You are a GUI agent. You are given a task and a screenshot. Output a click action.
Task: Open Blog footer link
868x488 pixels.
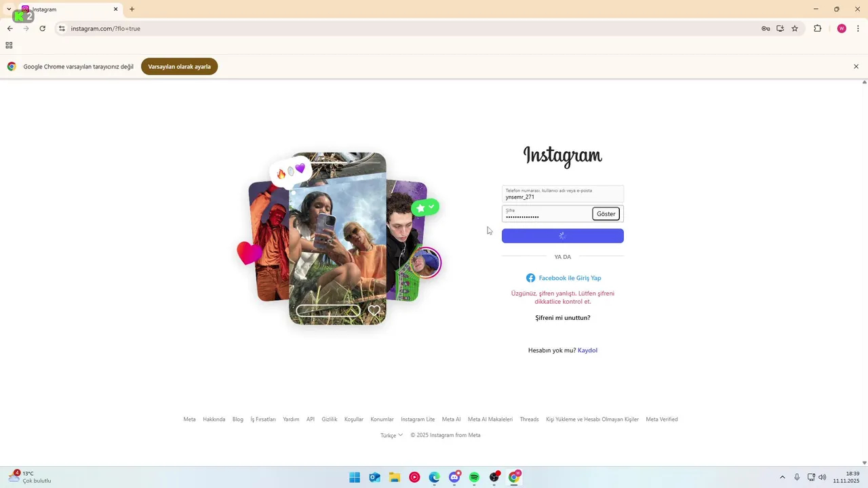(237, 420)
